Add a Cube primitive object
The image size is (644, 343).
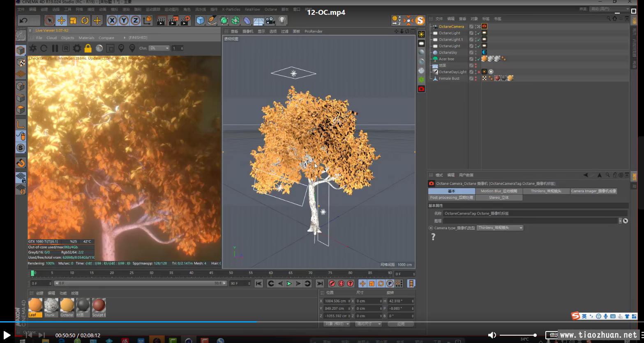click(x=200, y=20)
